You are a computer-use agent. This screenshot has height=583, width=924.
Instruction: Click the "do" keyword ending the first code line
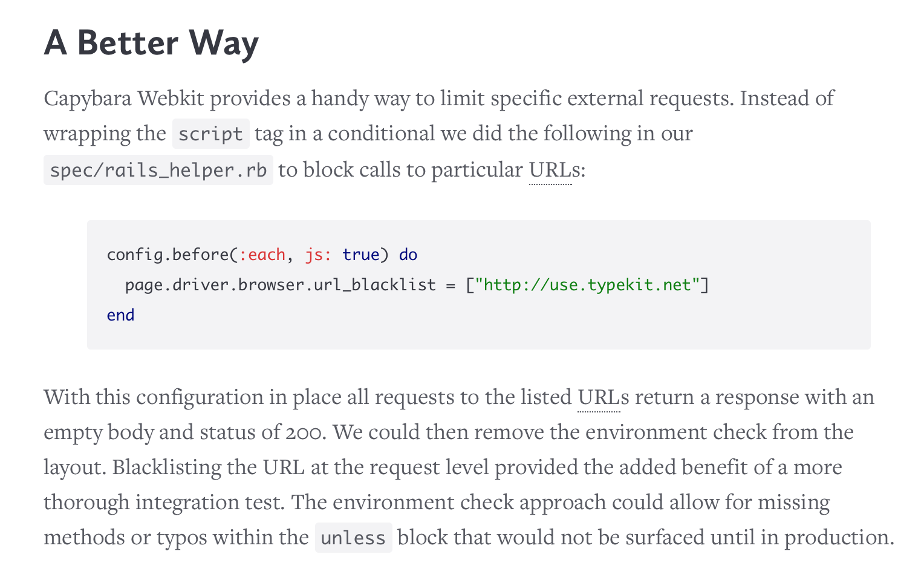click(x=408, y=255)
